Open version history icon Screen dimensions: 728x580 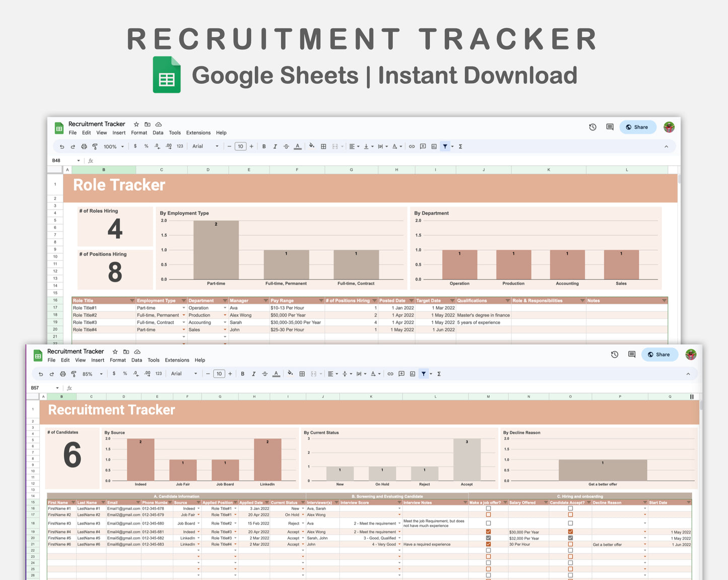[x=615, y=354]
